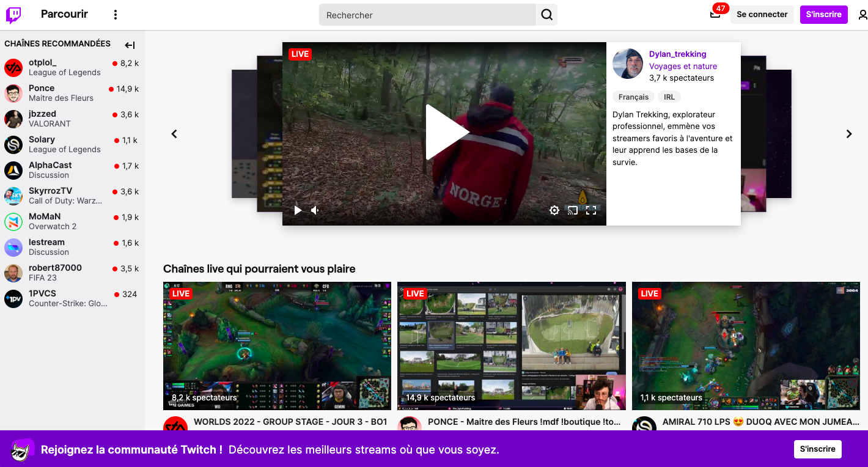Click the IRL tag
The height and width of the screenshot is (467, 868).
[669, 97]
